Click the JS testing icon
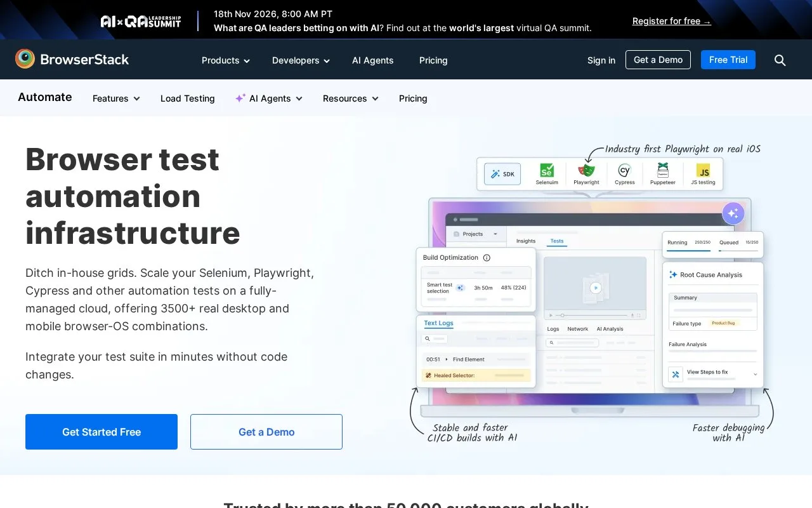 (703, 170)
